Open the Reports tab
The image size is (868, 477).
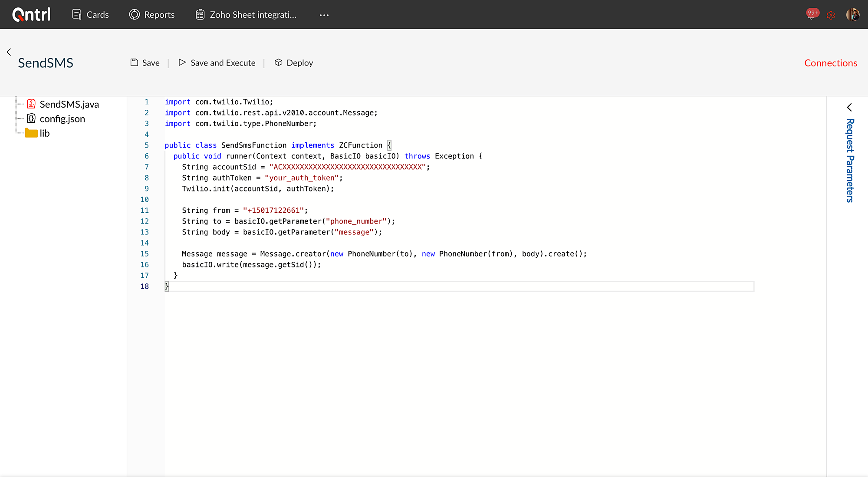tap(152, 15)
